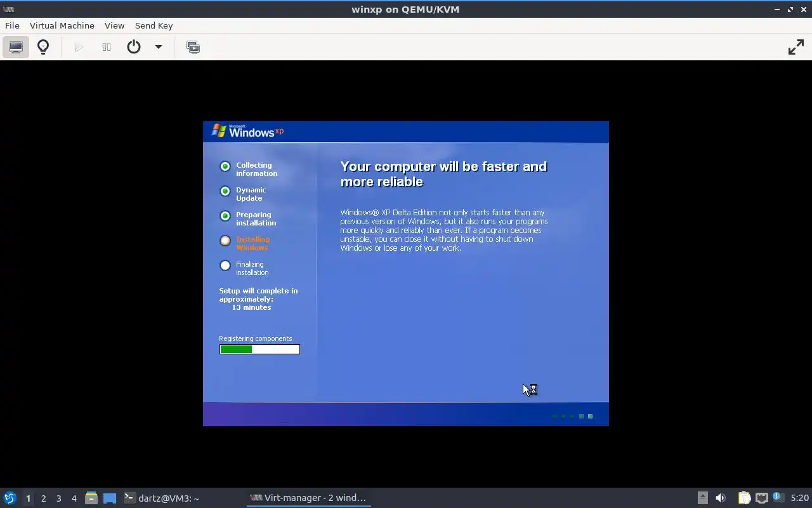
Task: Open the View menu
Action: coord(114,25)
